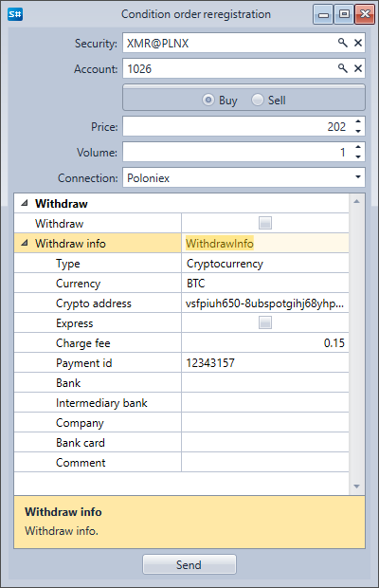Clear the Account field with X icon
The width and height of the screenshot is (379, 588).
[x=358, y=68]
